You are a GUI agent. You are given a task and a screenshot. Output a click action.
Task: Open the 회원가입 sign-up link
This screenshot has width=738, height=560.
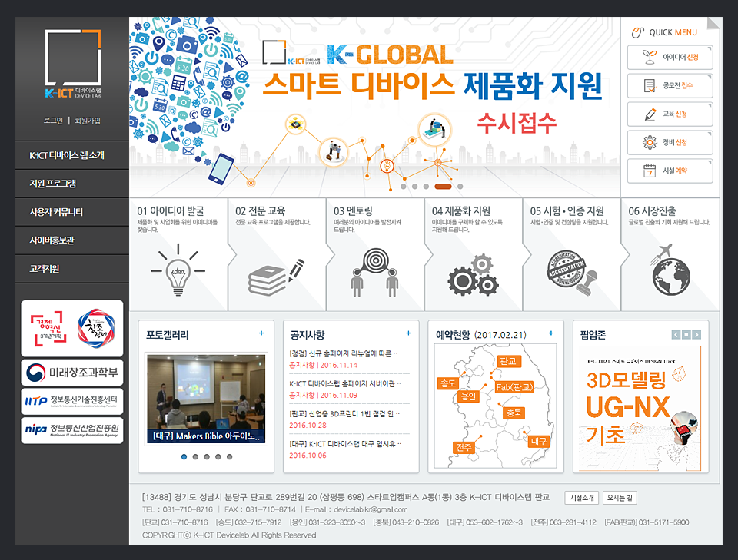click(88, 121)
